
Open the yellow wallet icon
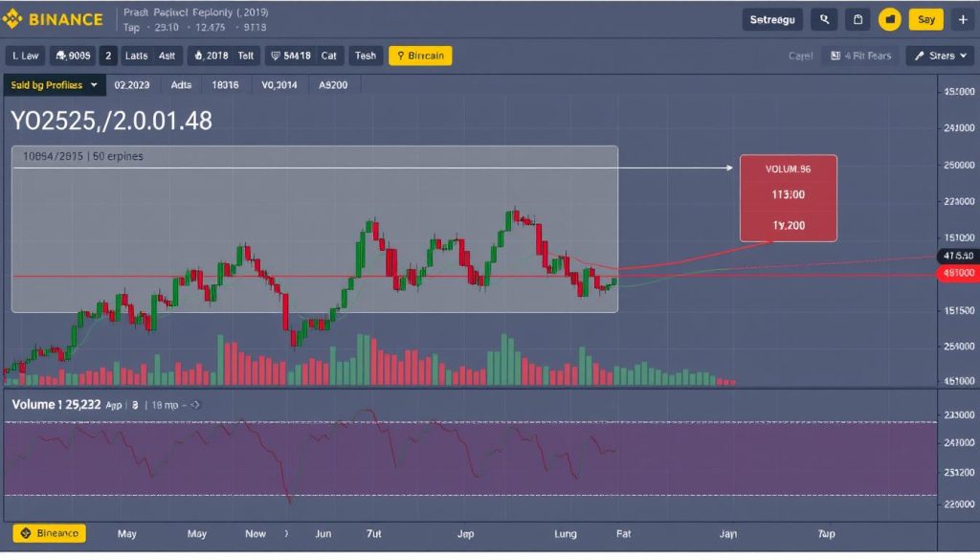pos(889,19)
